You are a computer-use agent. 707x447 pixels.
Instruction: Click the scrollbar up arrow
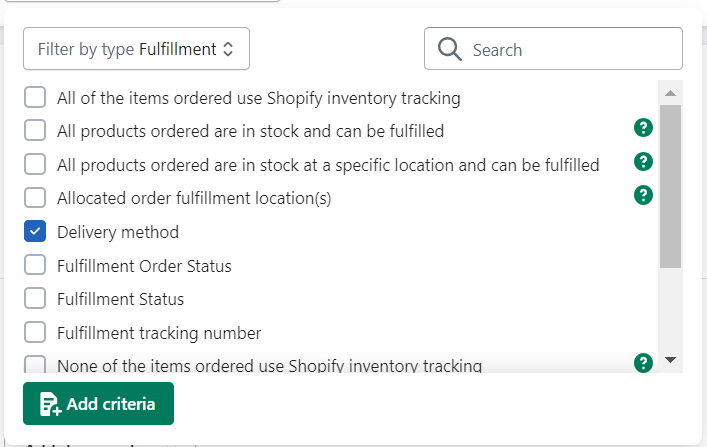670,93
